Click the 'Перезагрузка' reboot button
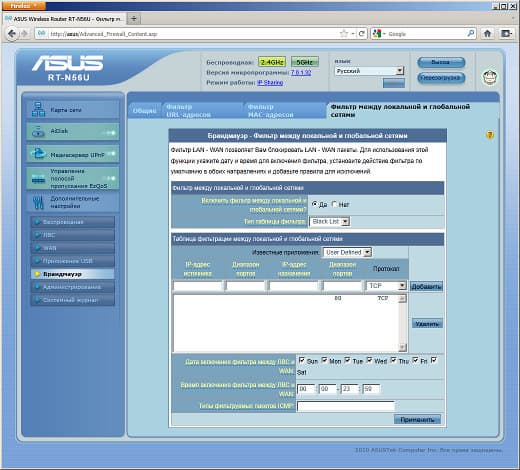The image size is (520, 470). pos(441,78)
